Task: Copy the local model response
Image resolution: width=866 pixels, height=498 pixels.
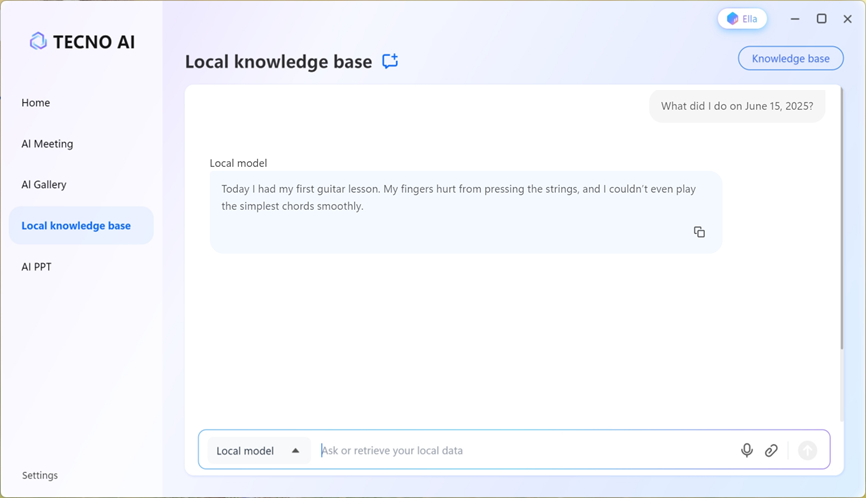Action: click(x=699, y=232)
